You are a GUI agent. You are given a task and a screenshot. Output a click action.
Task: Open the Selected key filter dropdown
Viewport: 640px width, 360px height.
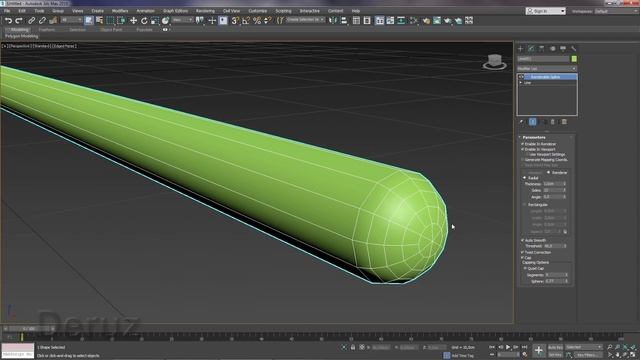(x=583, y=347)
